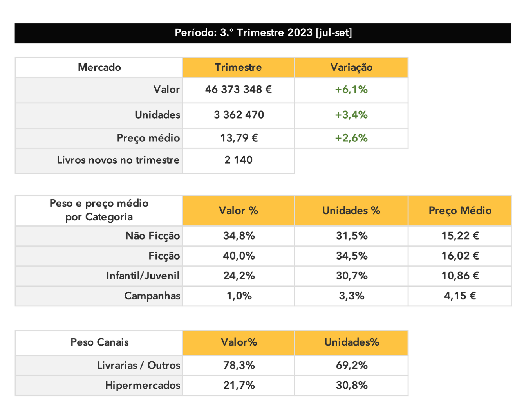
Task: Click the Valor % category column header
Action: click(239, 211)
